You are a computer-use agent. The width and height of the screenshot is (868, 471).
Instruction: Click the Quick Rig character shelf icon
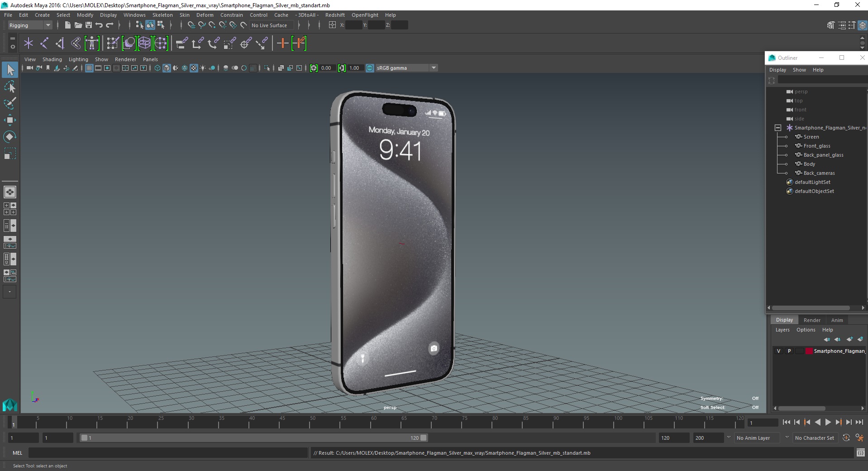92,43
